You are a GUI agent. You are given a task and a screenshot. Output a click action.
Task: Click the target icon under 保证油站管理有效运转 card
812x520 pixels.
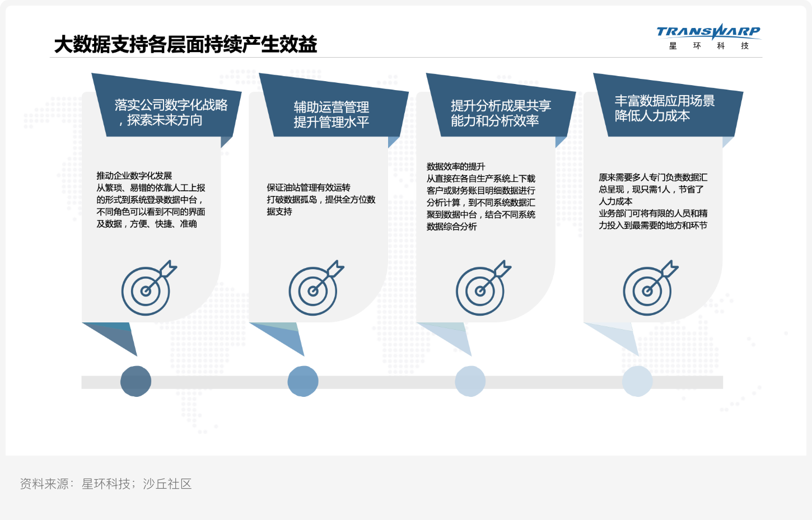[316, 288]
